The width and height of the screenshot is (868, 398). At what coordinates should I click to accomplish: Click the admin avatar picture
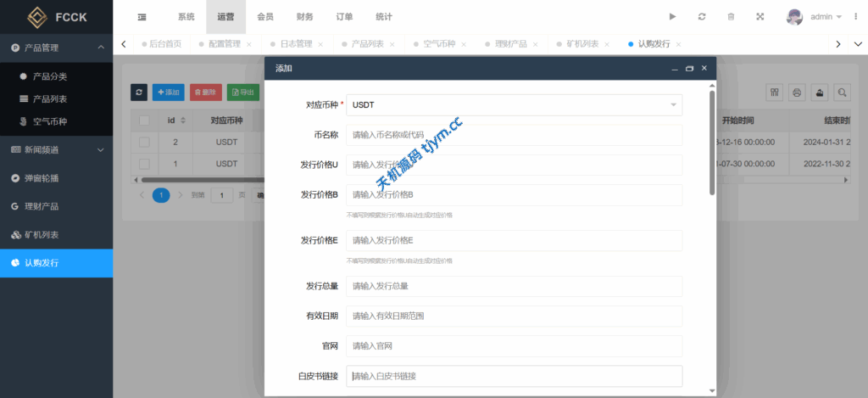click(x=794, y=17)
